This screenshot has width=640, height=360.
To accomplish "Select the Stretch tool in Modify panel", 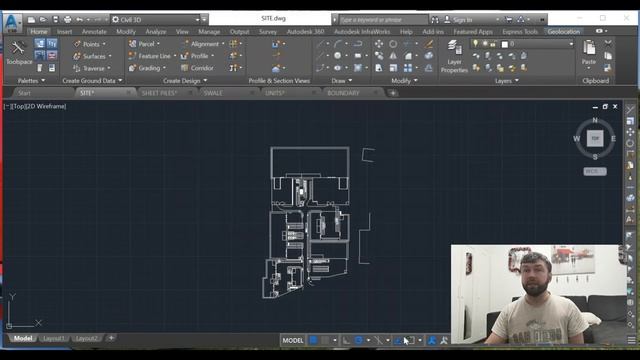I will pos(379,68).
